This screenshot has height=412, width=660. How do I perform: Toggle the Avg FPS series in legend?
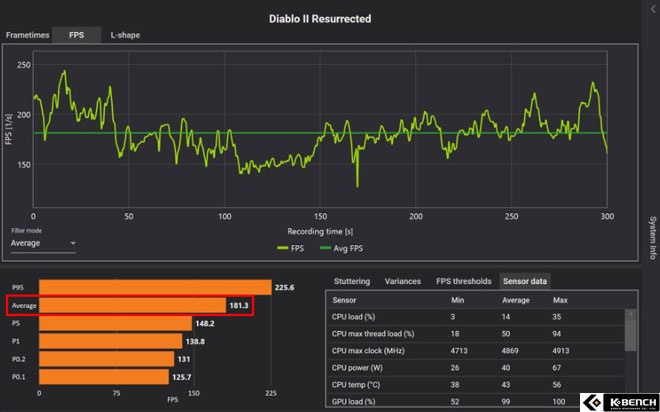[341, 248]
